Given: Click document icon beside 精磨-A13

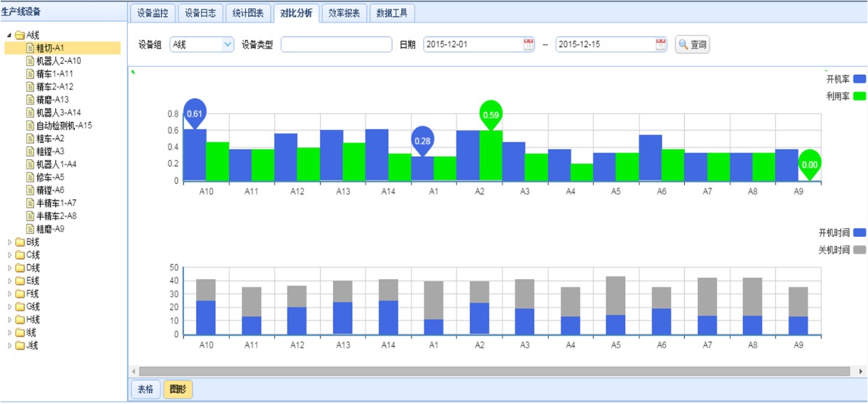Looking at the screenshot, I should coord(30,100).
